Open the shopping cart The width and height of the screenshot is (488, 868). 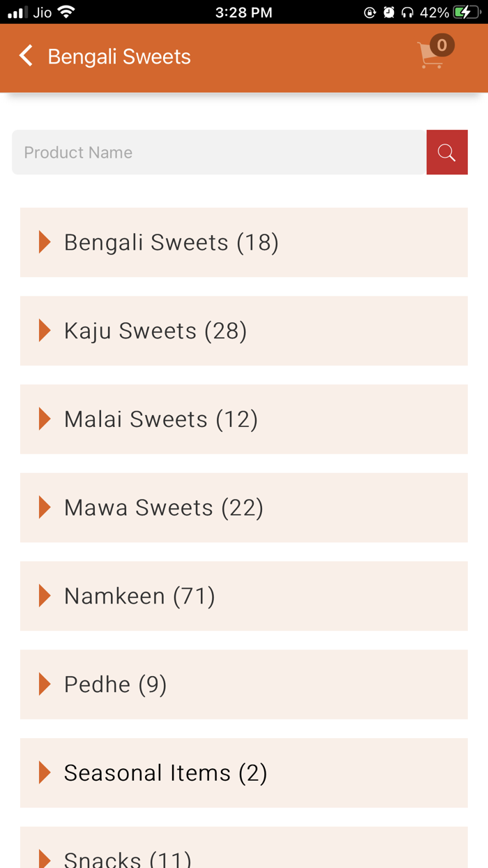coord(432,57)
